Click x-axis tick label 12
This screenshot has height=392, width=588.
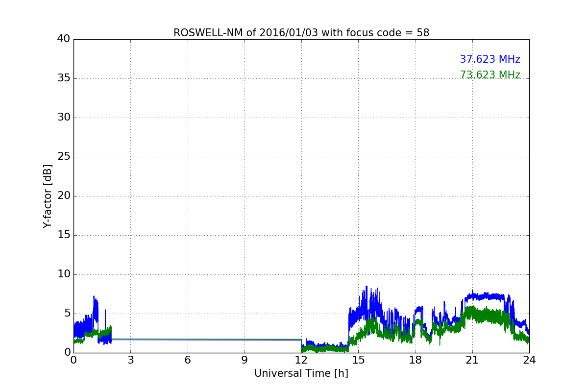(x=301, y=360)
